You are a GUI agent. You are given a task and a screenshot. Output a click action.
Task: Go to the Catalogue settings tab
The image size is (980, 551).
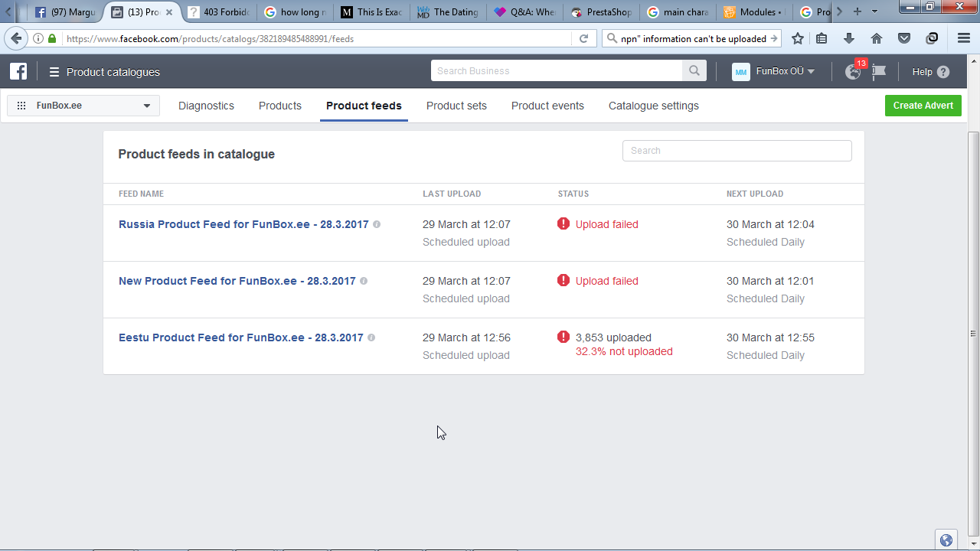[654, 106]
